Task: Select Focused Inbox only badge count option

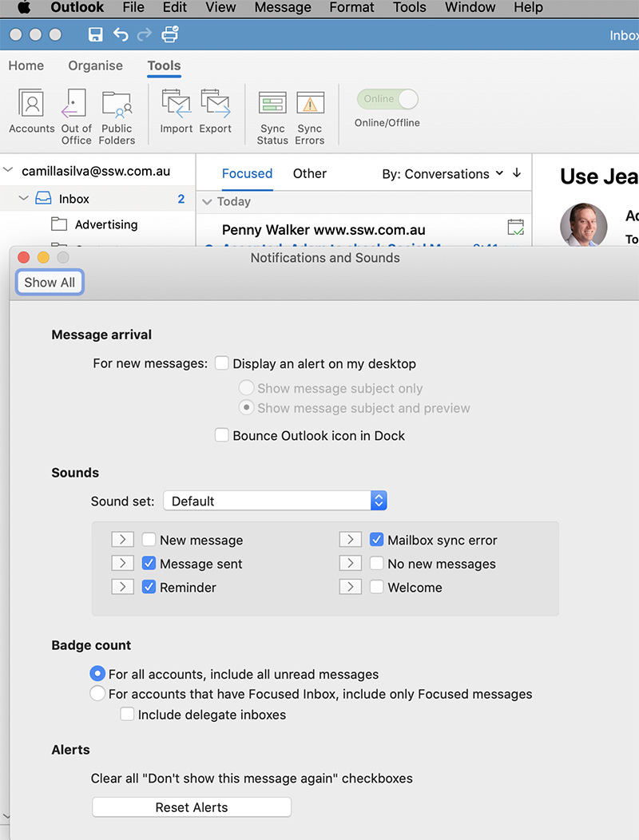Action: coord(97,694)
